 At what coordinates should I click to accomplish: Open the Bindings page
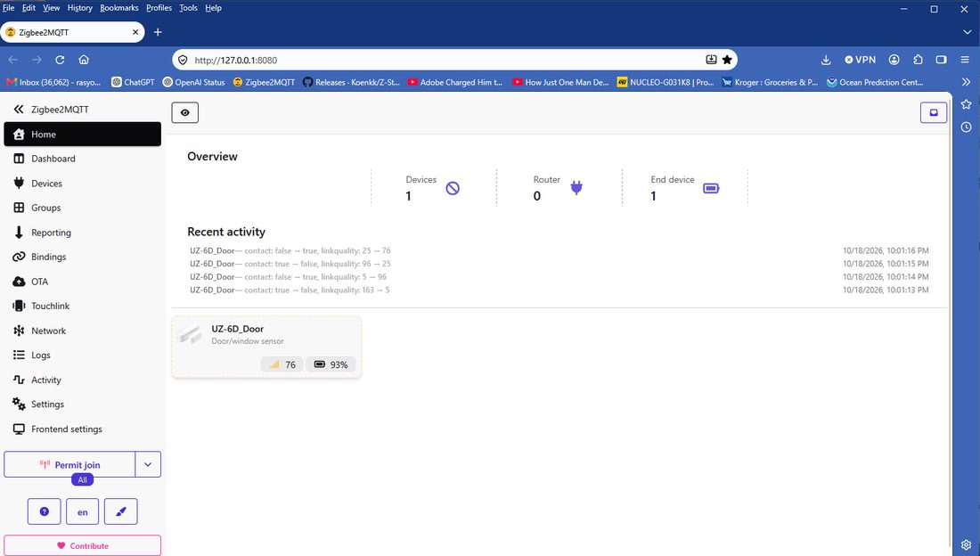83,257
